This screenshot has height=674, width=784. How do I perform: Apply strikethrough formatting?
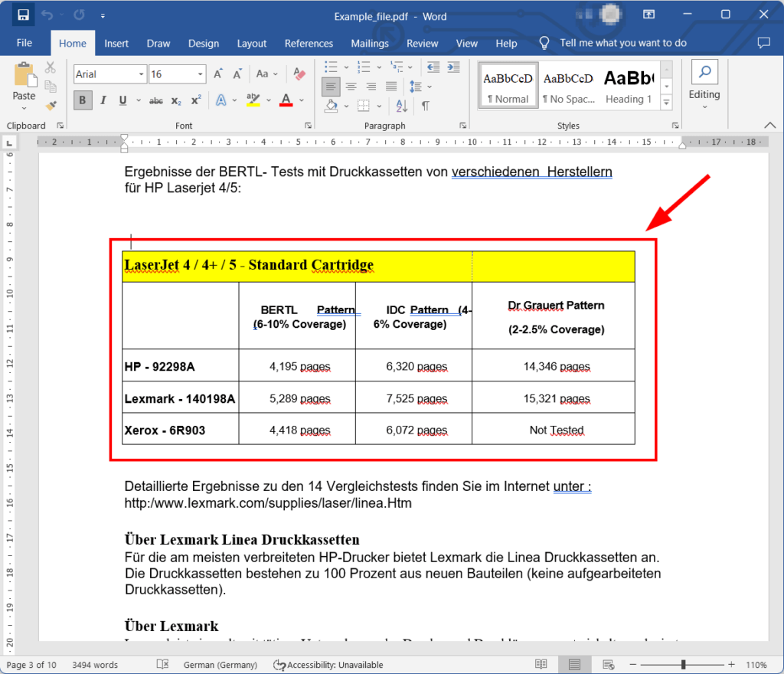158,100
